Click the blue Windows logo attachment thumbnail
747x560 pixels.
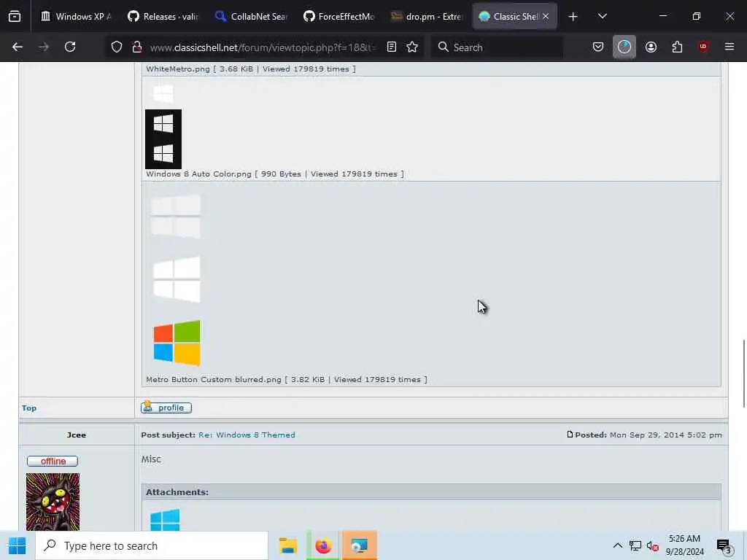pyautogui.click(x=165, y=520)
